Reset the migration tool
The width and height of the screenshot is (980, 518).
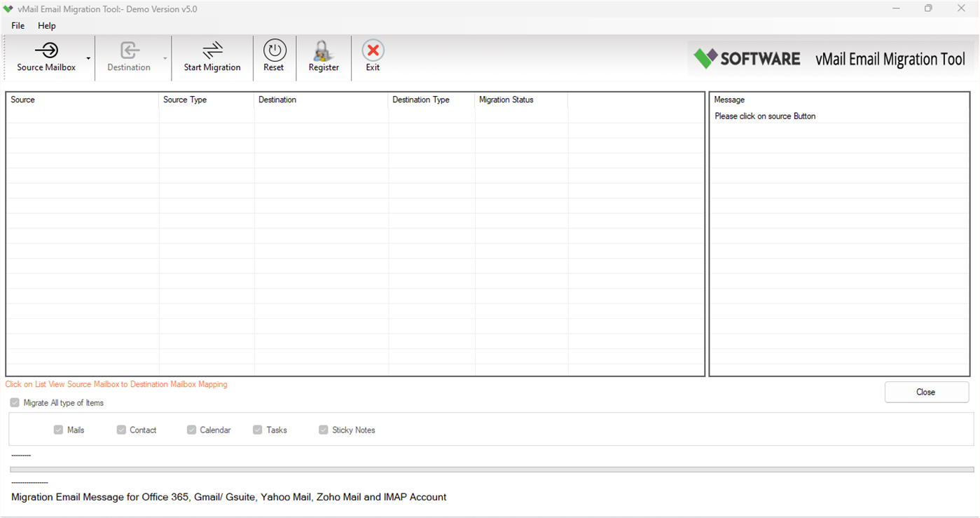click(274, 56)
